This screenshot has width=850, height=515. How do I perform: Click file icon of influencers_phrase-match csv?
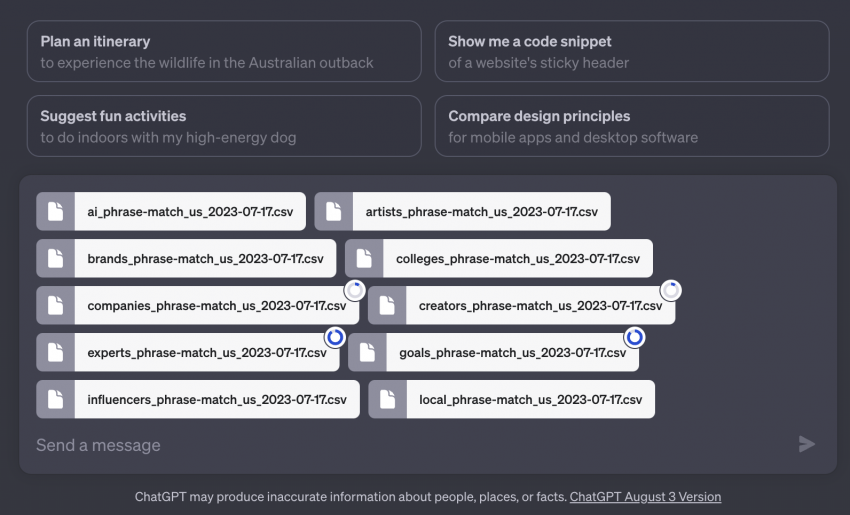pyautogui.click(x=56, y=399)
